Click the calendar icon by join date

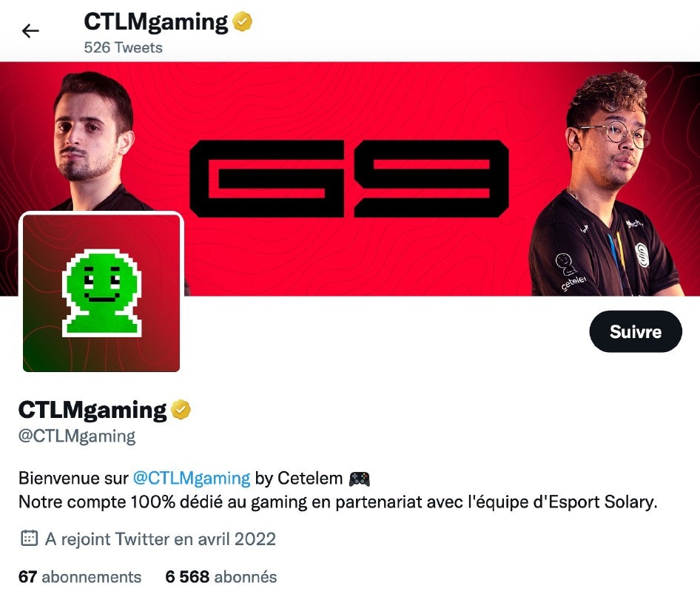pyautogui.click(x=30, y=539)
